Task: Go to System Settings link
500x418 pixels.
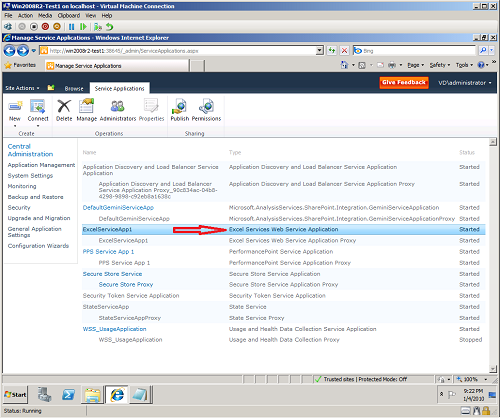Action: click(30, 176)
